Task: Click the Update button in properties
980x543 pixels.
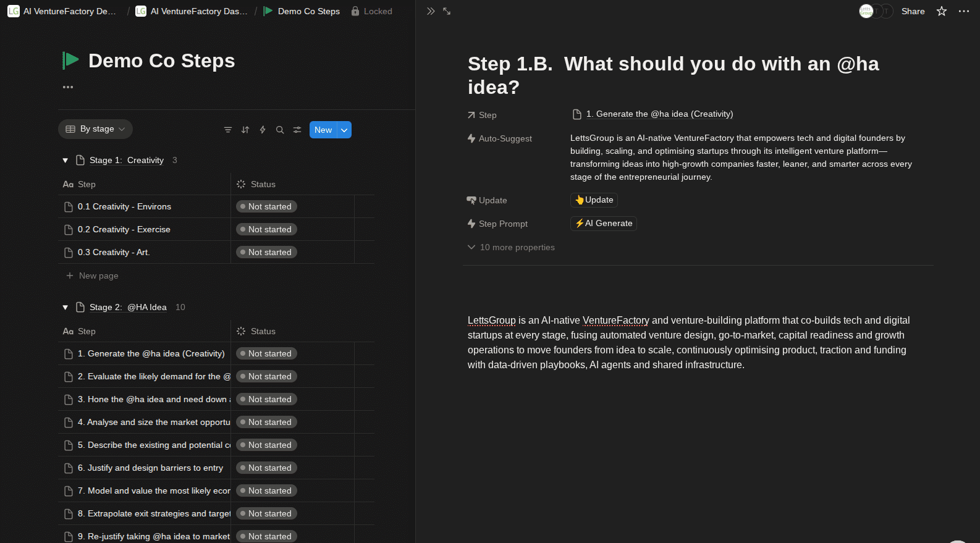Action: click(594, 200)
